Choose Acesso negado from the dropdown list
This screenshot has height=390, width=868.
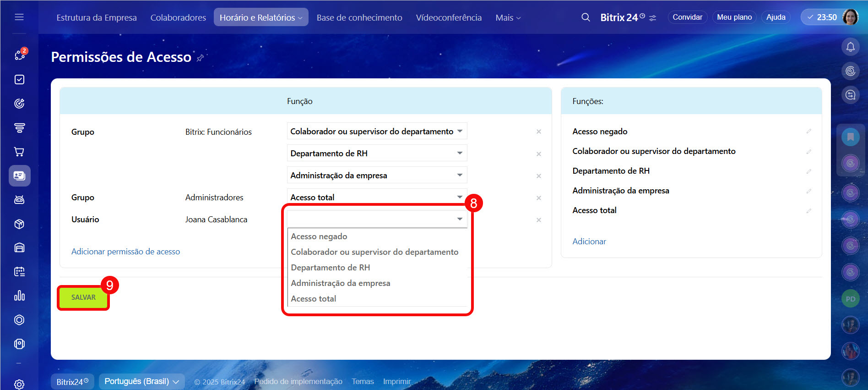pyautogui.click(x=319, y=236)
